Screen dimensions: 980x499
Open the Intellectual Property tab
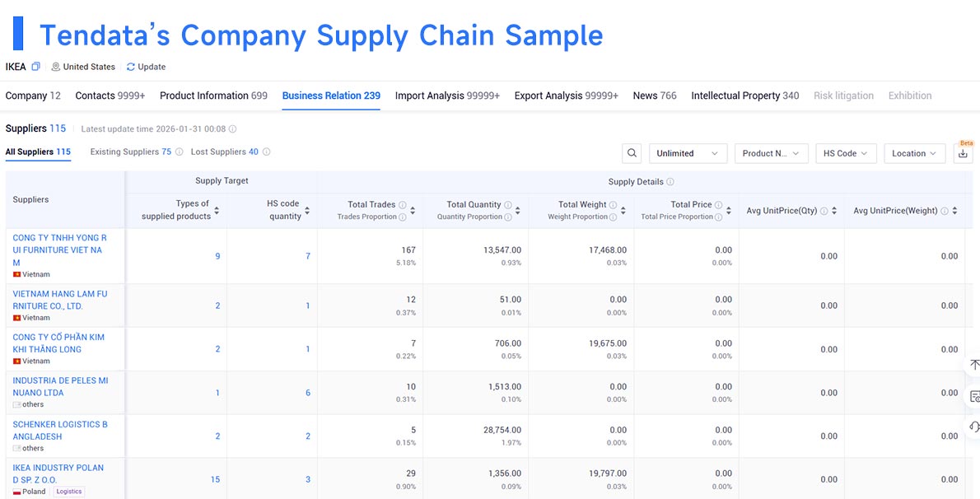745,96
